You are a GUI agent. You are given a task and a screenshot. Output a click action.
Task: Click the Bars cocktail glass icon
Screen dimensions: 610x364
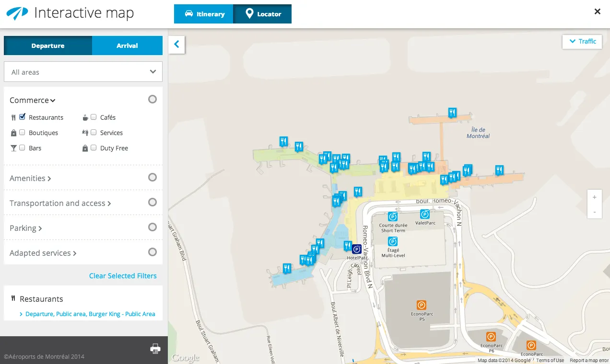tap(13, 148)
